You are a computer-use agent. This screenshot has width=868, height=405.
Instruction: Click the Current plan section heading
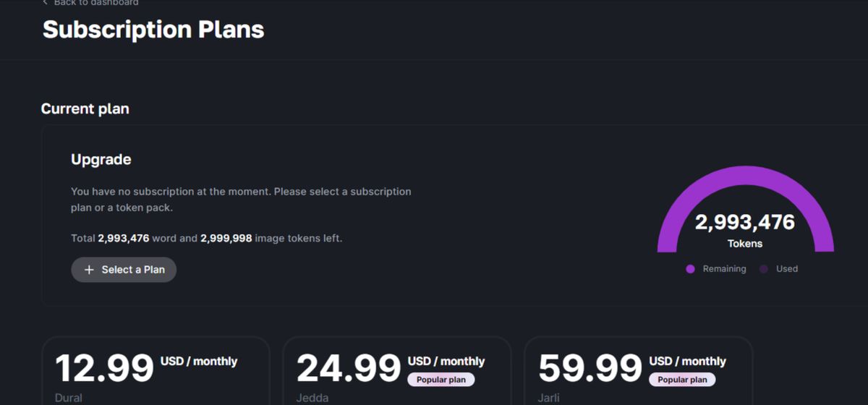coord(85,109)
